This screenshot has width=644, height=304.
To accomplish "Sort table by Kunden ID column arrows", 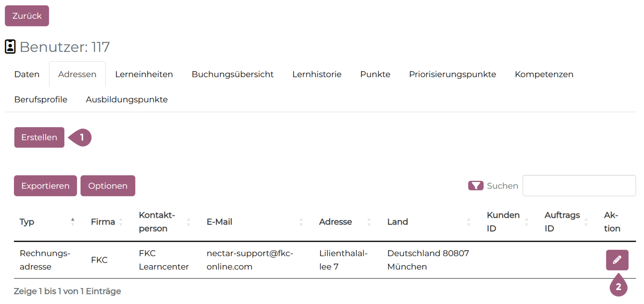I will [x=527, y=222].
